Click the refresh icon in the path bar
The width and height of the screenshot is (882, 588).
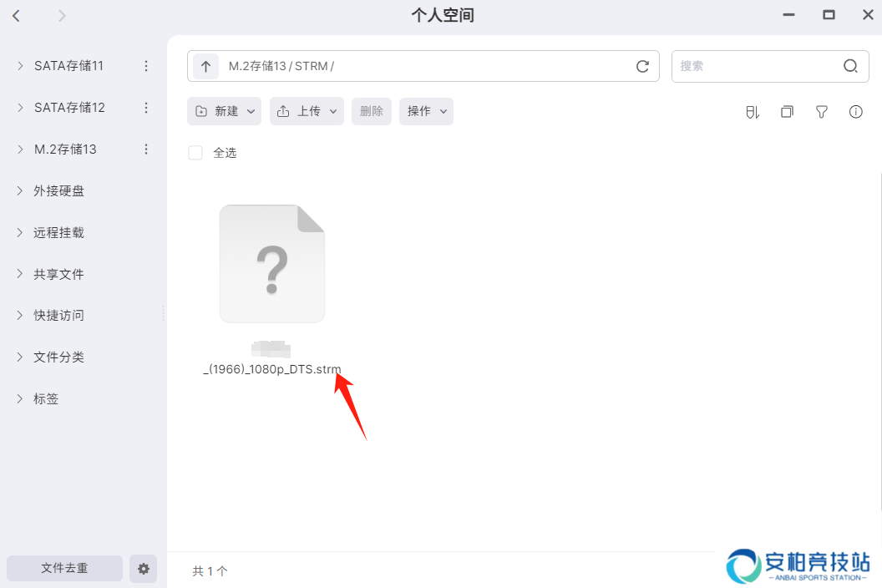[x=642, y=66]
